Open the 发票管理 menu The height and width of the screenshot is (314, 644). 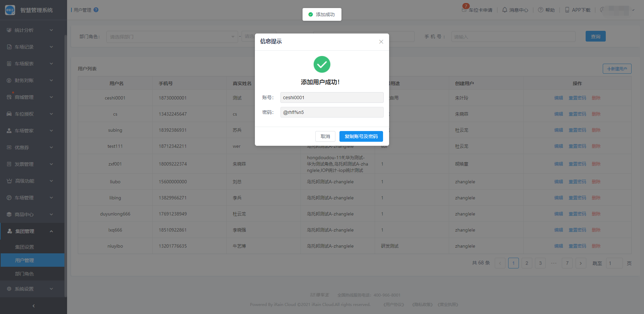point(32,164)
